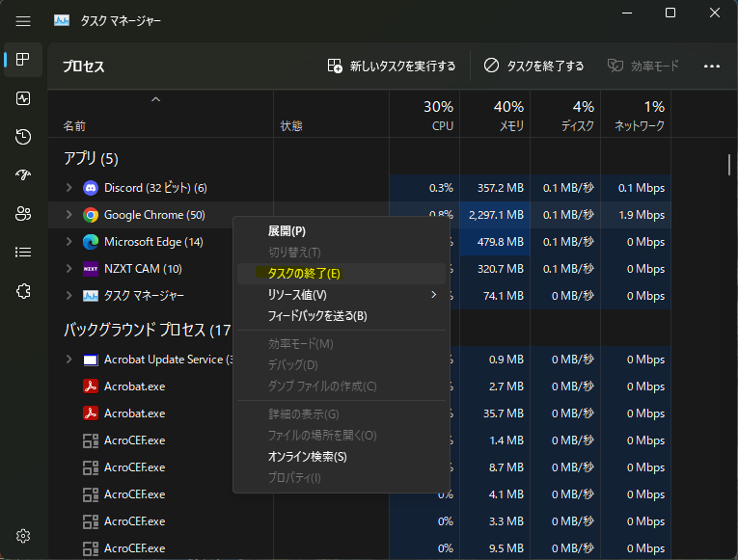This screenshot has width=738, height=560.
Task: Click Edge memory value 479.8 MB
Action: (x=501, y=242)
